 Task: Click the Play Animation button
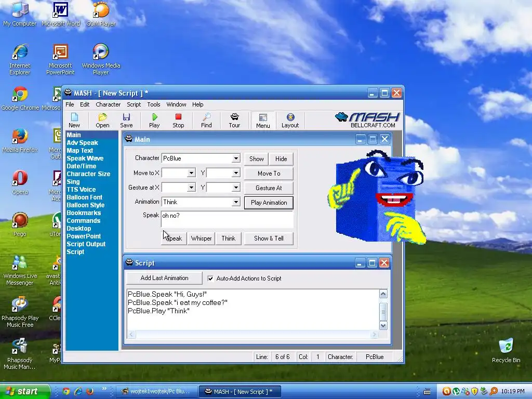coord(269,203)
